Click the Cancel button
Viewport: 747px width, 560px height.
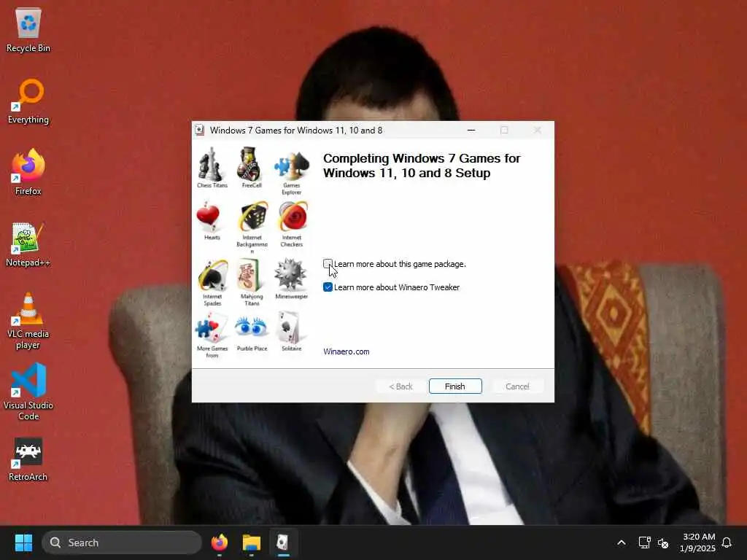tap(517, 386)
